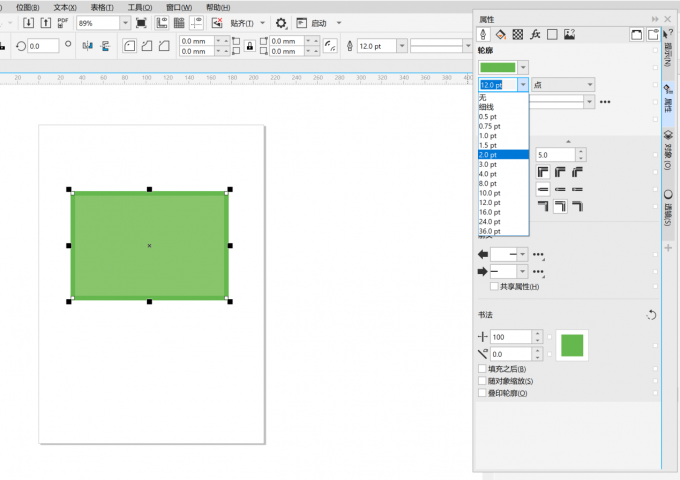Viewport: 680px width, 480px height.
Task: Select the Square line cap icon
Action: [x=543, y=189]
